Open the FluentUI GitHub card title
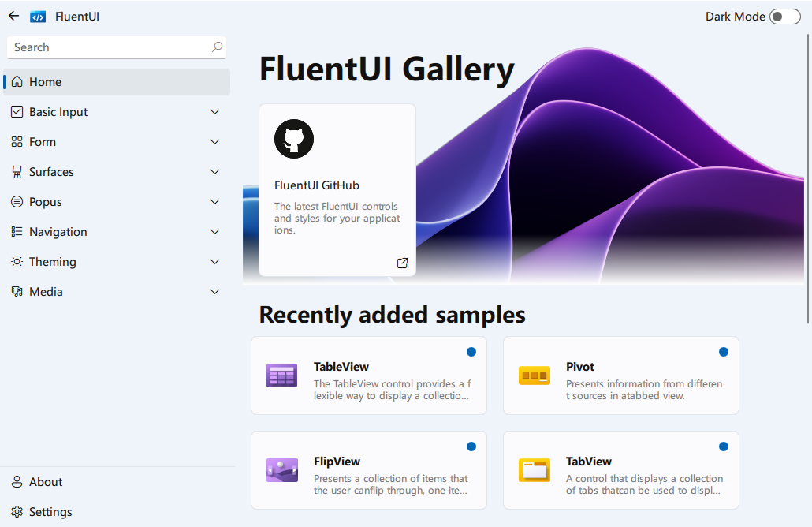 coord(317,185)
